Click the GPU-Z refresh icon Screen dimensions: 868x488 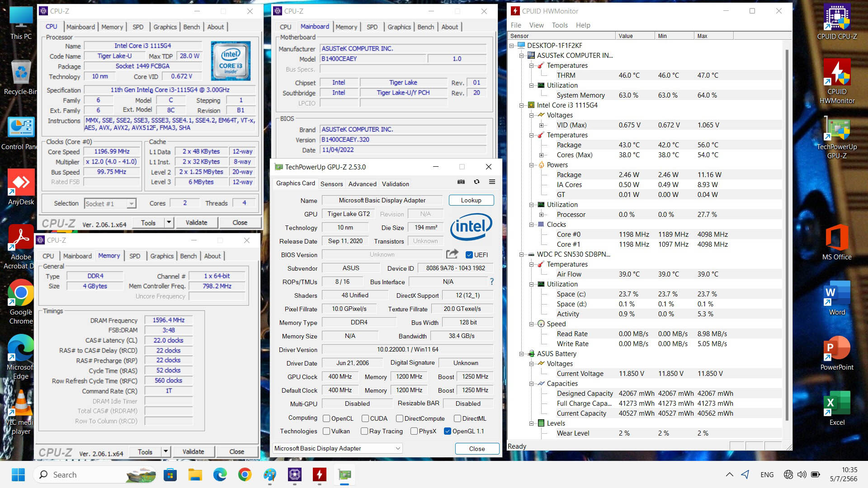tap(476, 182)
